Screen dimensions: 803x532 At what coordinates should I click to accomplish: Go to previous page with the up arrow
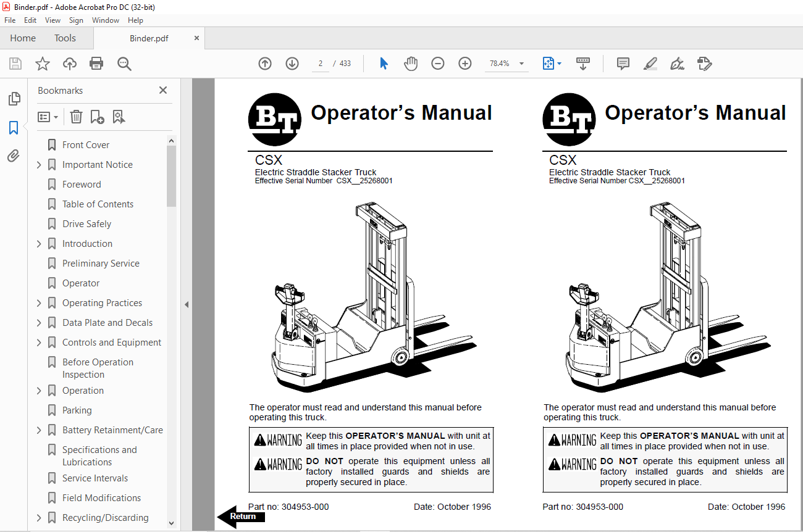pyautogui.click(x=265, y=64)
